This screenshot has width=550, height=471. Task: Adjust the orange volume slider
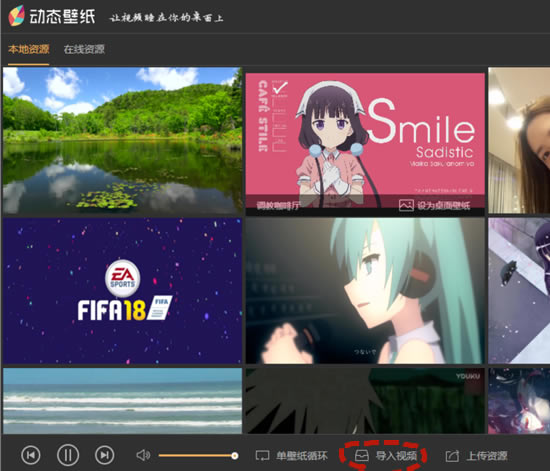pyautogui.click(x=199, y=456)
